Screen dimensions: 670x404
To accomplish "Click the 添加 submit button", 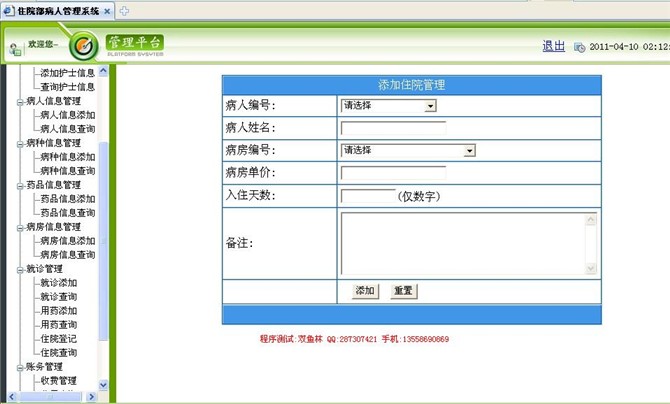I will click(x=365, y=291).
